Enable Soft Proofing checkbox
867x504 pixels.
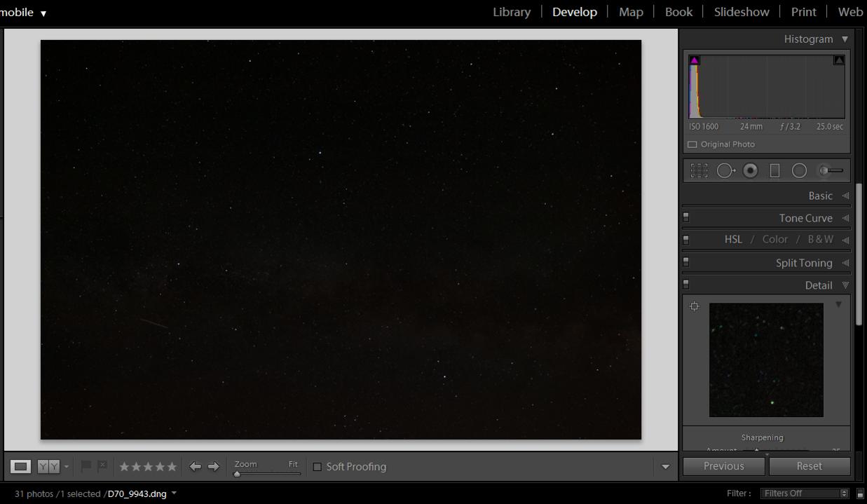pos(317,467)
